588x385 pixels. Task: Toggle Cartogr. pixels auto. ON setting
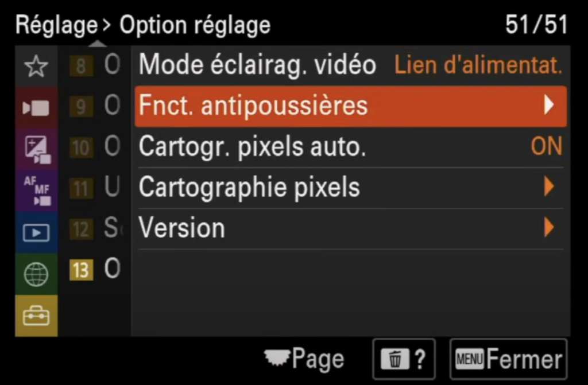coord(546,147)
